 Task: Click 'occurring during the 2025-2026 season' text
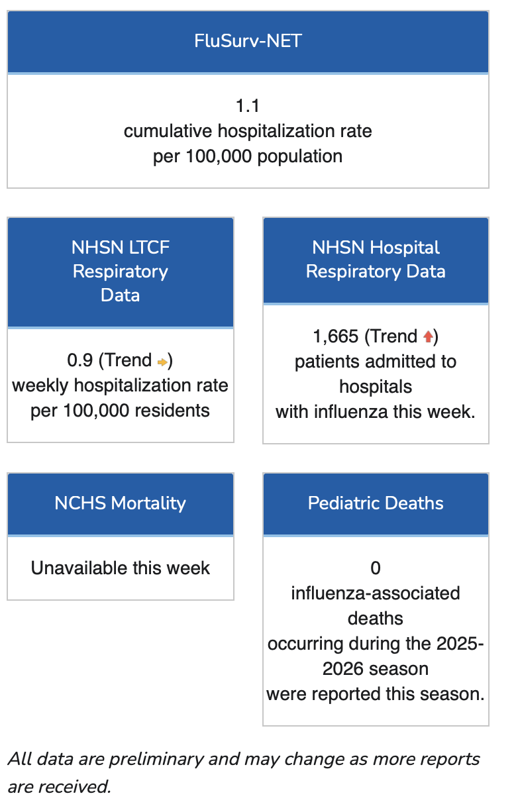click(376, 656)
